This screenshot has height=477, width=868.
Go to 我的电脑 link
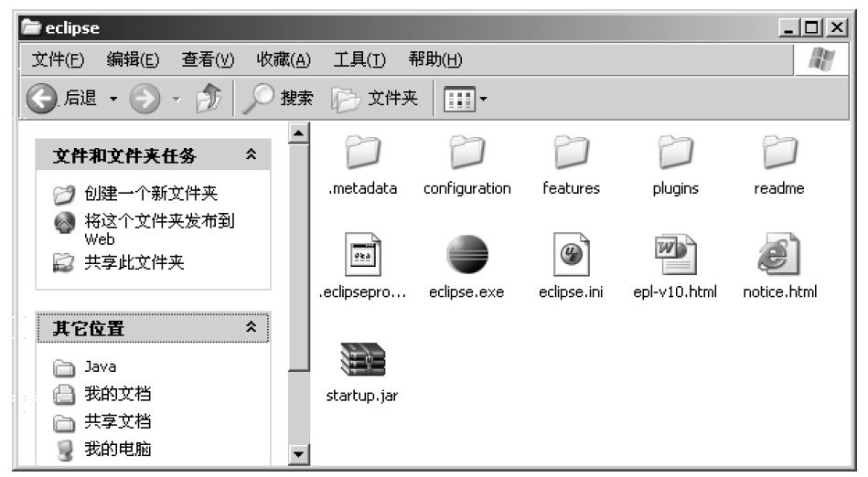pos(117,449)
